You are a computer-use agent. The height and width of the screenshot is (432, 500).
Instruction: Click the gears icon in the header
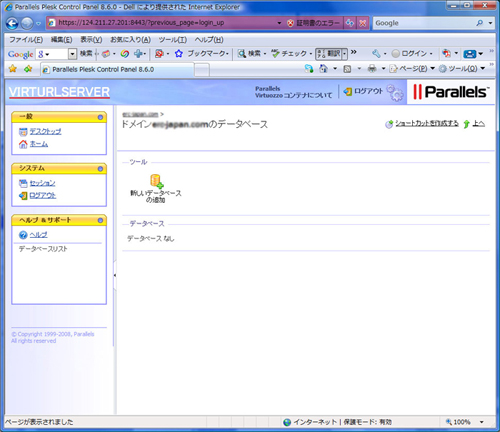pyautogui.click(x=395, y=93)
